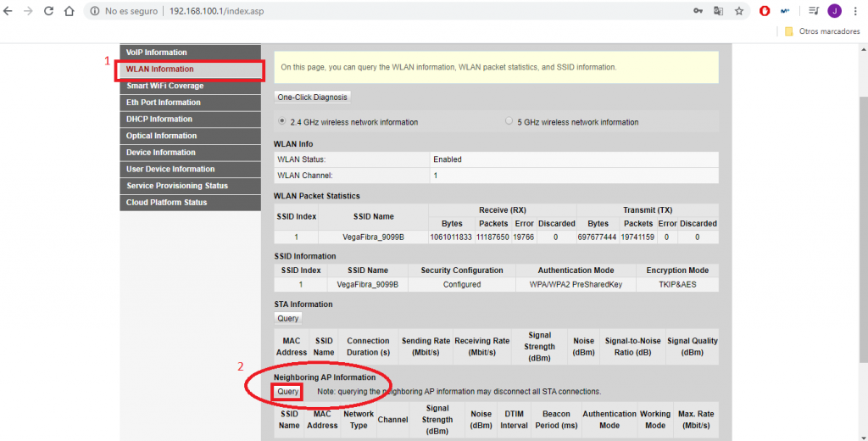The width and height of the screenshot is (868, 441).
Task: Click the receive error count 19766
Action: coord(524,237)
